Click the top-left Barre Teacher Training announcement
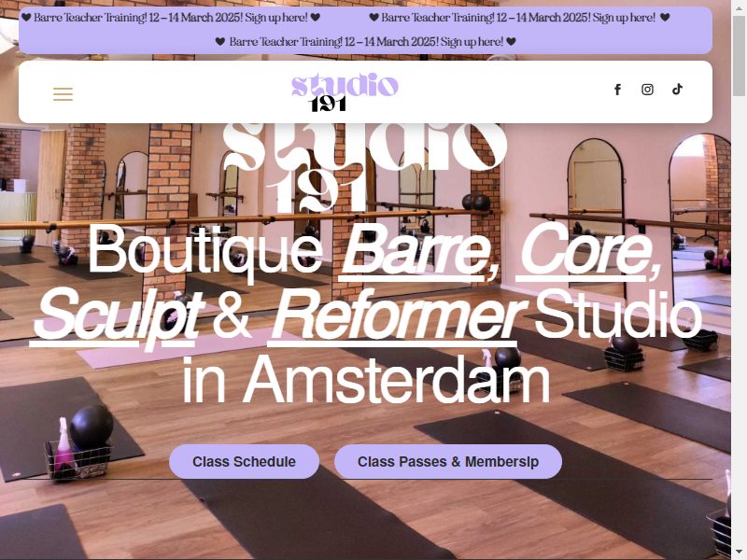747x560 pixels. [171, 18]
